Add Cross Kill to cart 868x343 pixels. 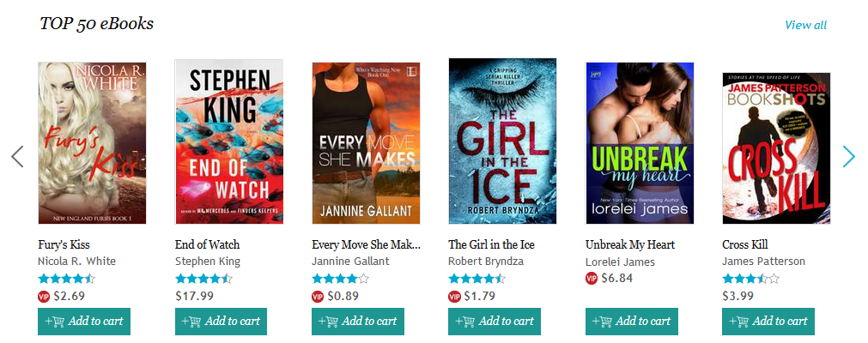768,322
